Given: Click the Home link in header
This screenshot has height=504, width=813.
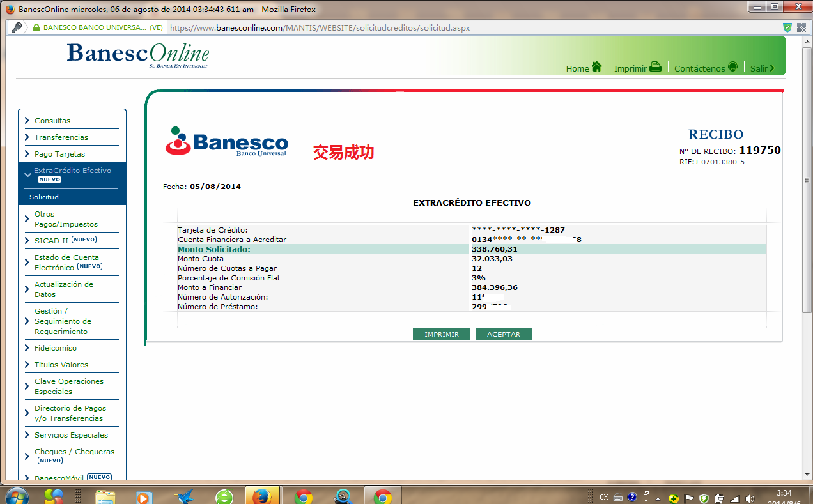Looking at the screenshot, I should (x=578, y=68).
